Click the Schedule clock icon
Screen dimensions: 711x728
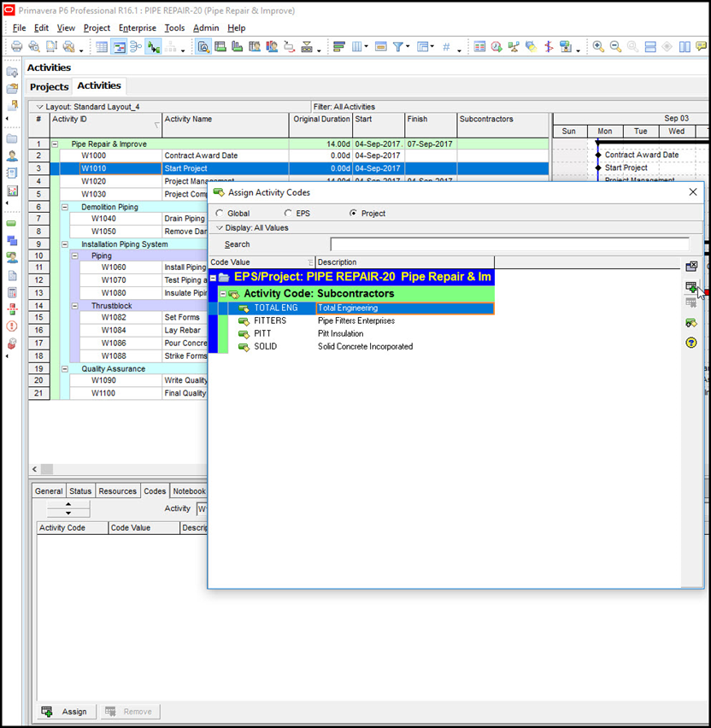[497, 46]
